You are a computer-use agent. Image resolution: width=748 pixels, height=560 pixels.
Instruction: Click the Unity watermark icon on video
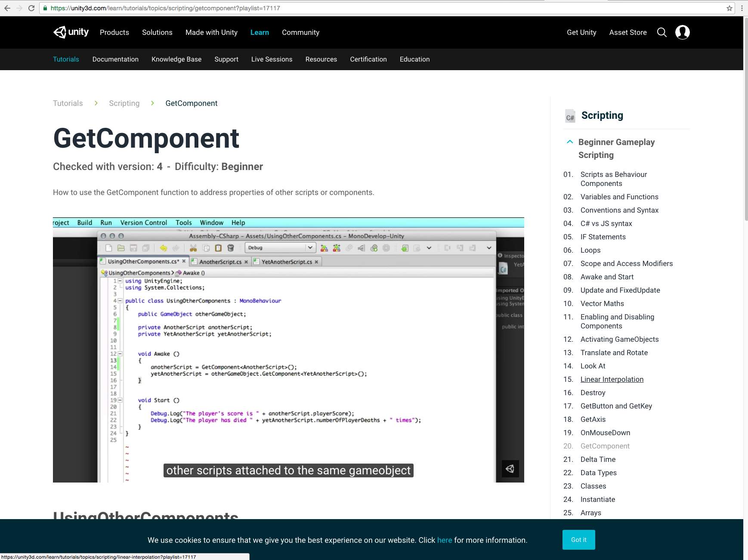coord(510,469)
